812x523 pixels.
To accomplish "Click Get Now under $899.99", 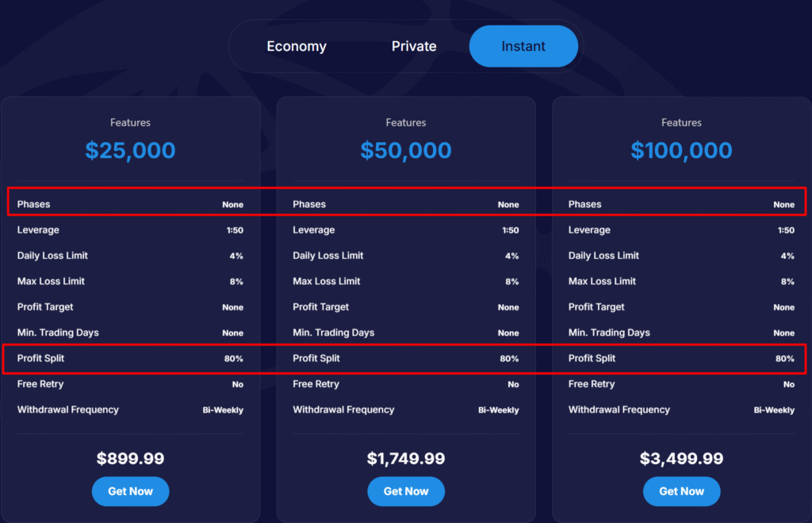I will click(x=131, y=491).
